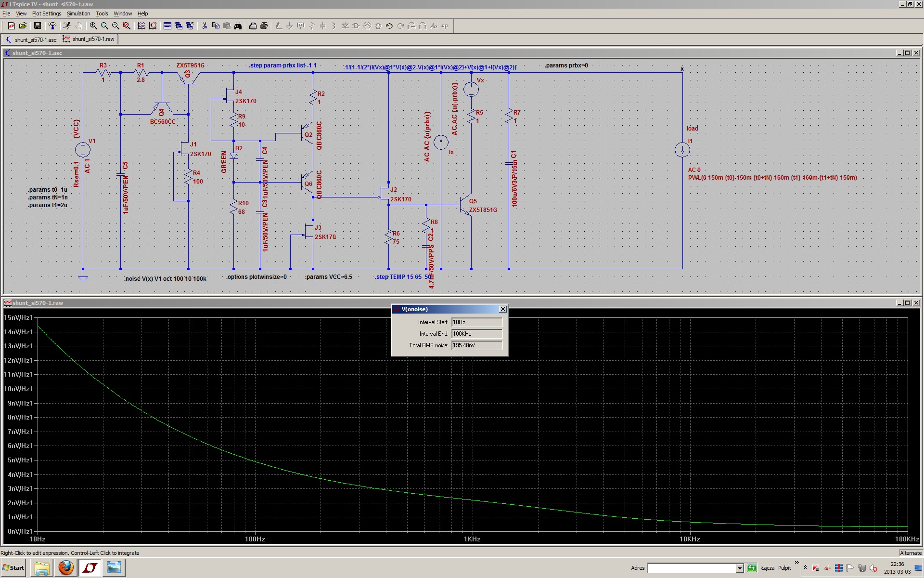
Task: Open the File menu
Action: tap(6, 13)
